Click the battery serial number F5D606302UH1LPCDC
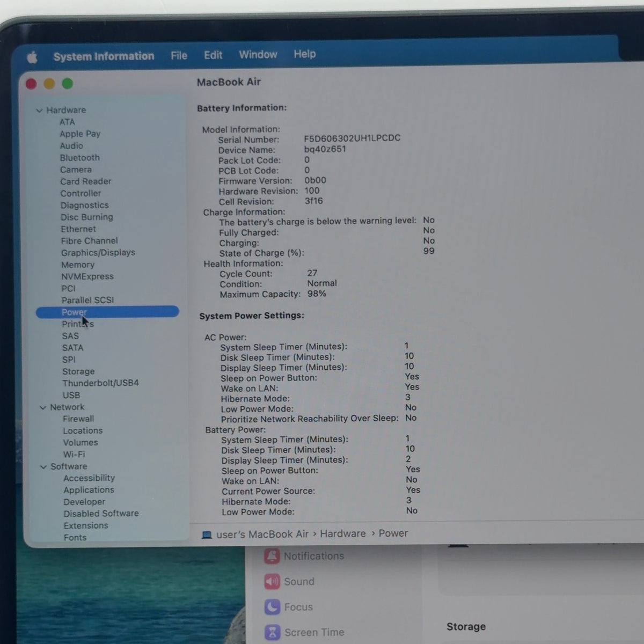Image resolution: width=644 pixels, height=644 pixels. pyautogui.click(x=352, y=138)
